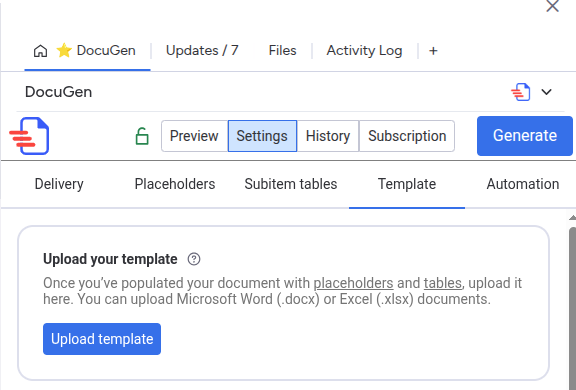The image size is (576, 390).
Task: Click the large DocuGen logo icon
Action: (x=29, y=136)
